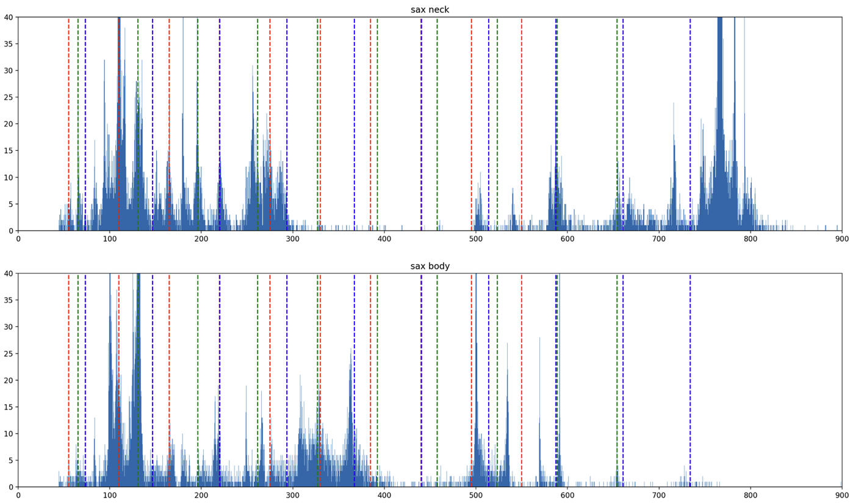
Task: Click the "sax neck" plot title
Action: coord(431,10)
